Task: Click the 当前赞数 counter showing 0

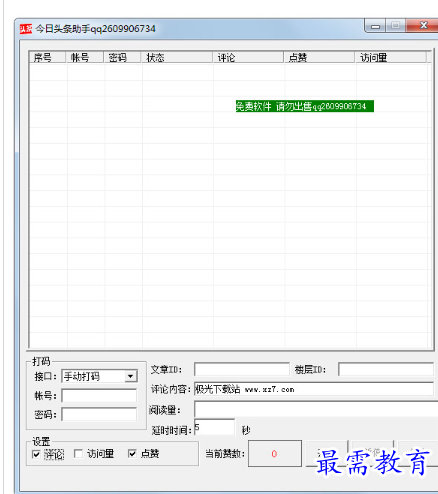Action: coord(275,453)
